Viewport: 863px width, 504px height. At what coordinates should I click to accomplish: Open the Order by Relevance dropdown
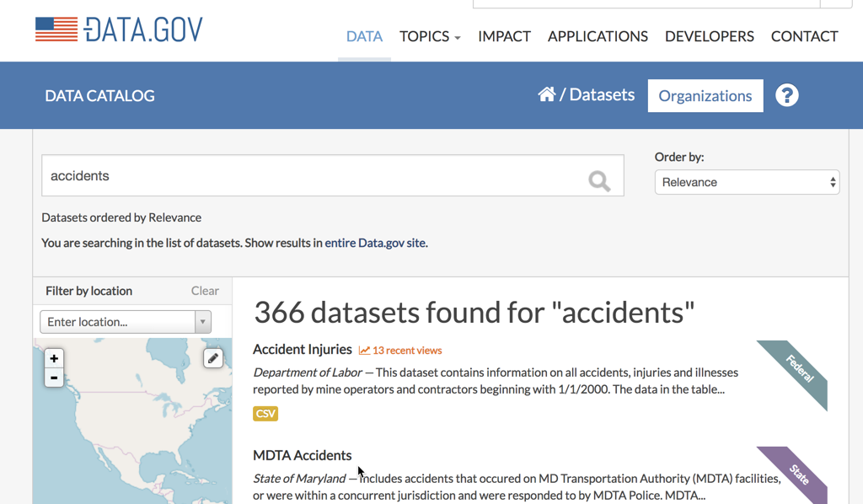pyautogui.click(x=747, y=182)
